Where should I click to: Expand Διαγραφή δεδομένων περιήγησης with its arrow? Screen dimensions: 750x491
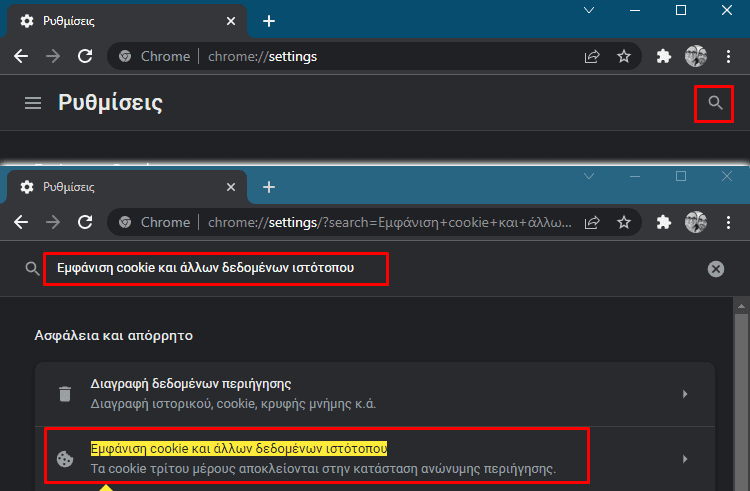tap(685, 394)
